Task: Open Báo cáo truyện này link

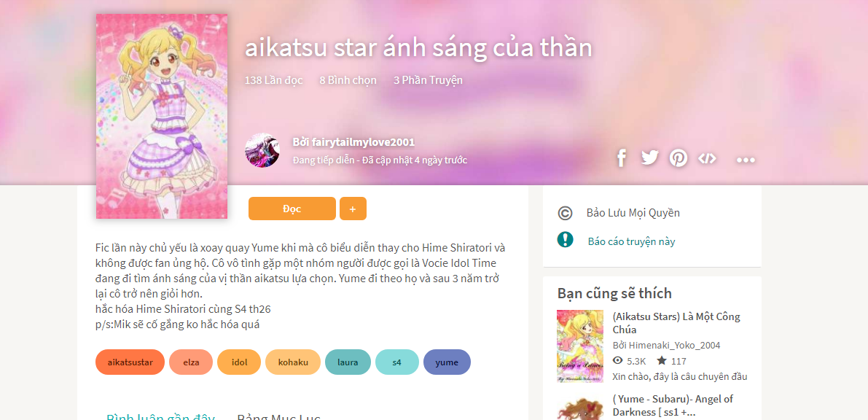Action: tap(631, 241)
